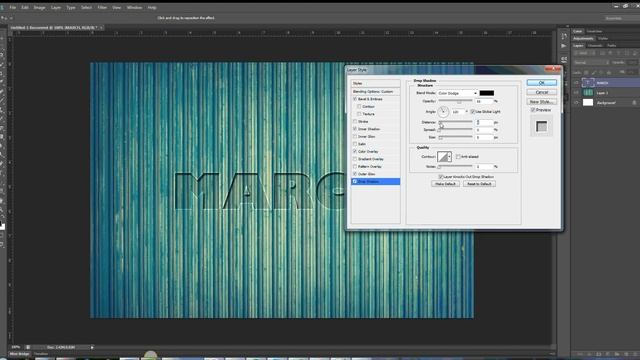Open the Filter menu
640x360 pixels.
click(102, 7)
